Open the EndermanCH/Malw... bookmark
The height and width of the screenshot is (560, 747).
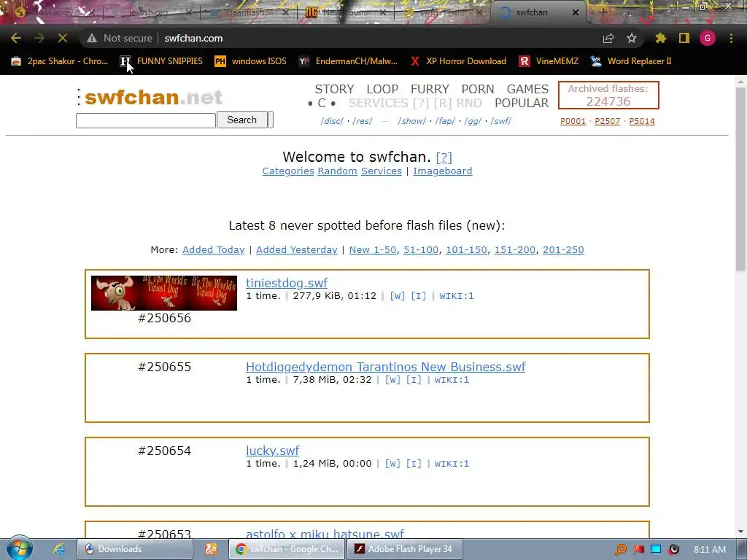pyautogui.click(x=348, y=61)
